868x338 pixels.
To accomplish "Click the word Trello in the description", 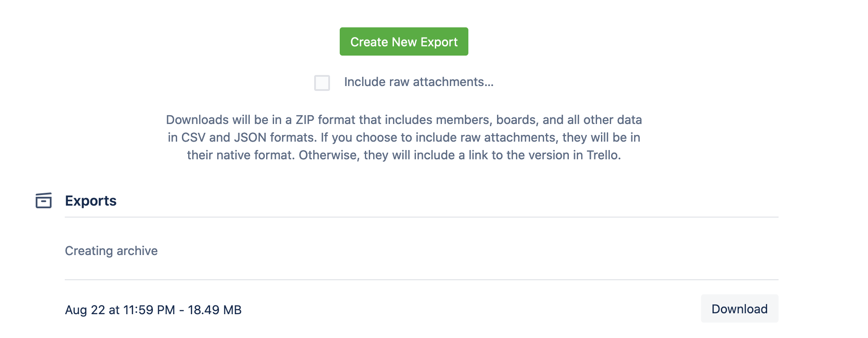I will [x=603, y=155].
